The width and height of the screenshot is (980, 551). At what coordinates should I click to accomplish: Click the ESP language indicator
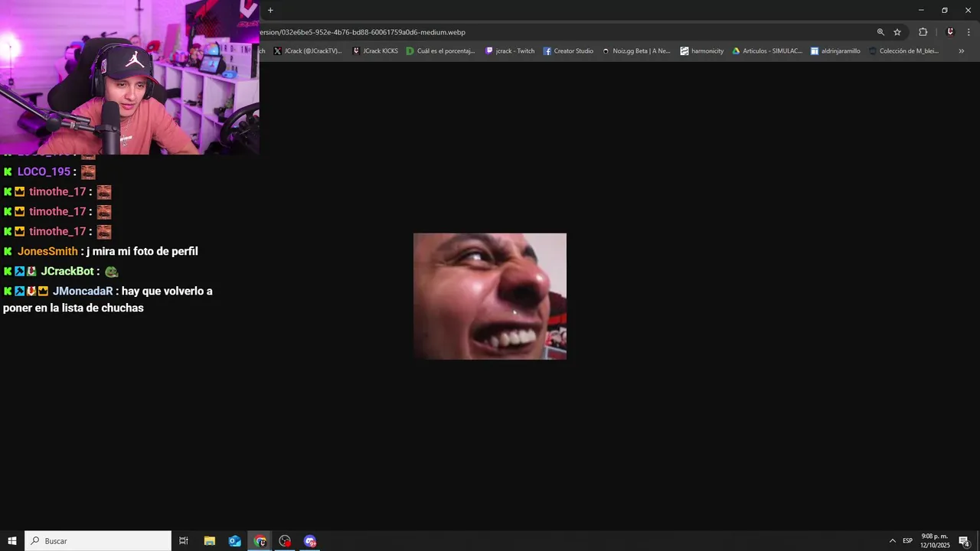[907, 541]
